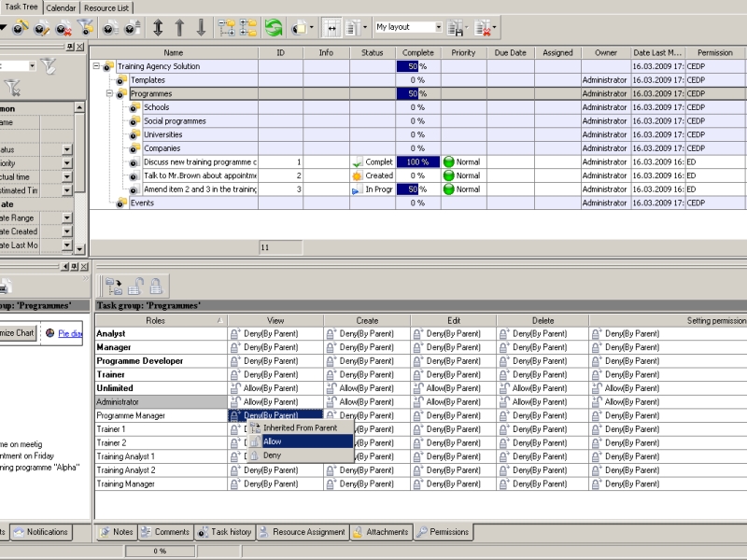Viewport: 747px width, 560px height.
Task: Click the task notes sticky icon
Action: [x=299, y=28]
